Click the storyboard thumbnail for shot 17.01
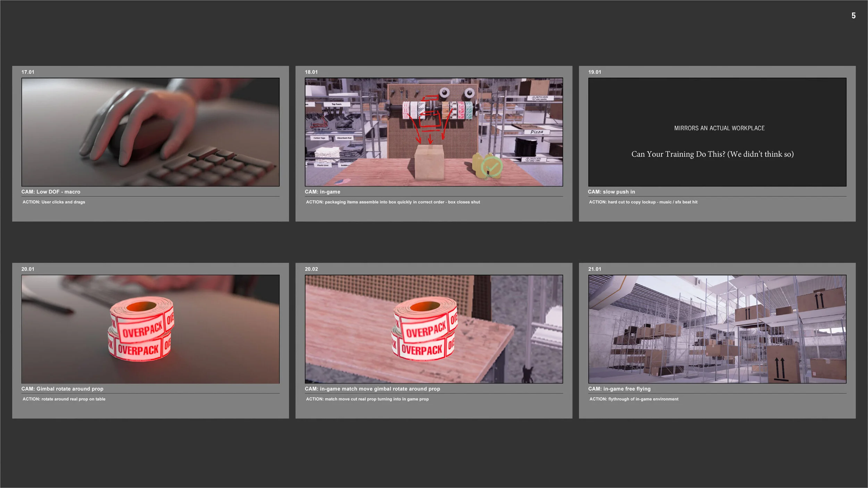The height and width of the screenshot is (488, 868). tap(150, 132)
